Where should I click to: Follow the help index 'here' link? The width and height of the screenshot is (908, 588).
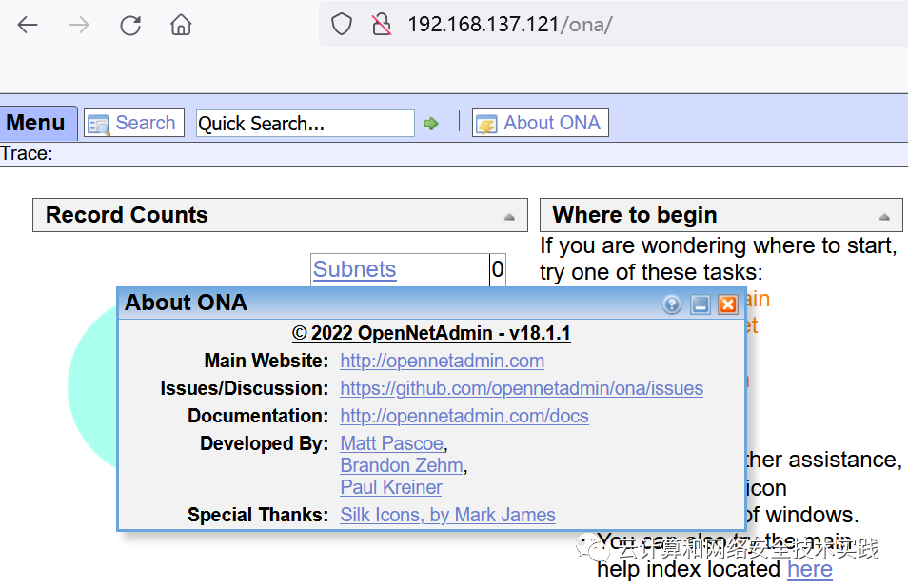810,569
